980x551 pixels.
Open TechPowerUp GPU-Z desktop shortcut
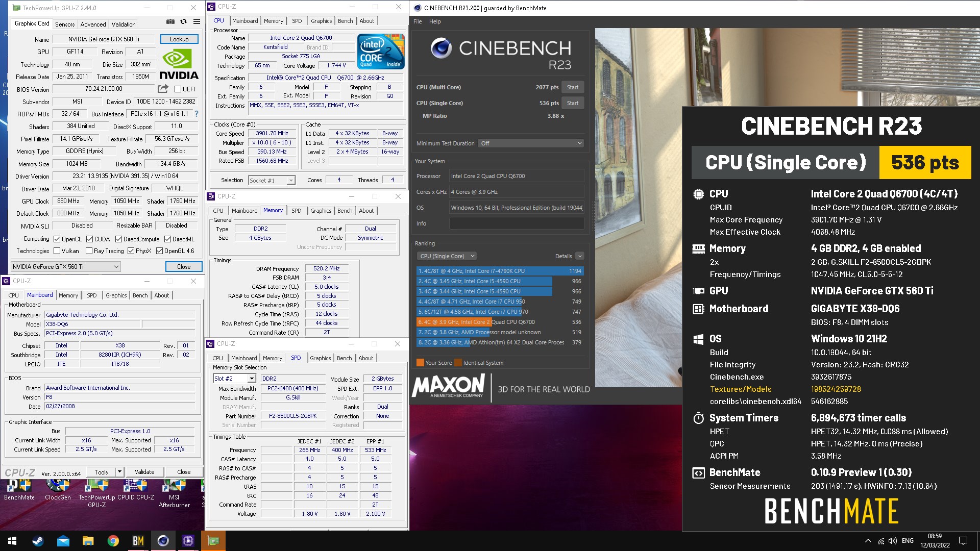coord(96,494)
